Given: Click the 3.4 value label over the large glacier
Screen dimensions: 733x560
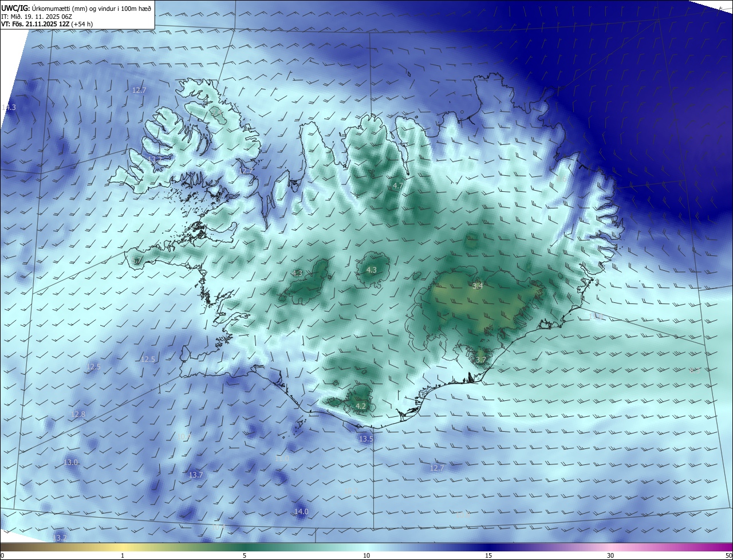Looking at the screenshot, I should click(478, 286).
